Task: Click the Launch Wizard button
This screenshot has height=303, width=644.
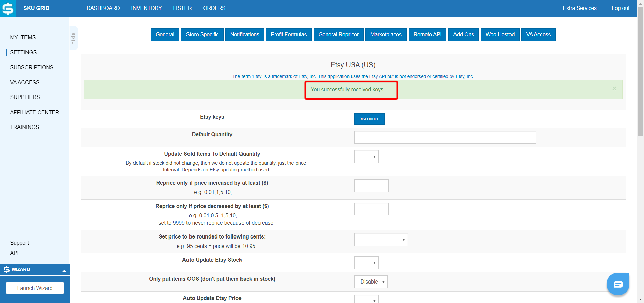Action: pos(35,288)
